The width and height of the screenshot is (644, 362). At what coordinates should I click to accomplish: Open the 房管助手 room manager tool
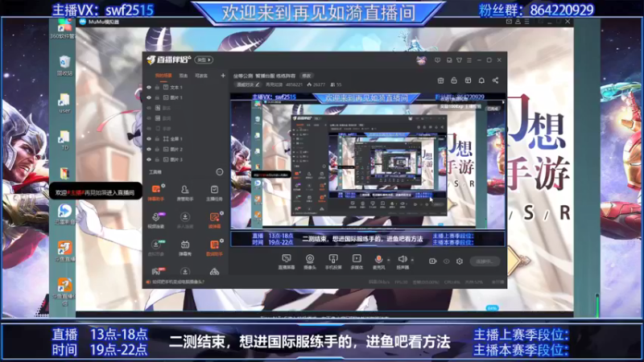point(185,192)
